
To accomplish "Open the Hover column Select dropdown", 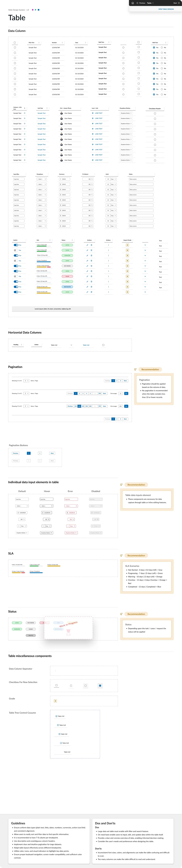I will point(47,506).
